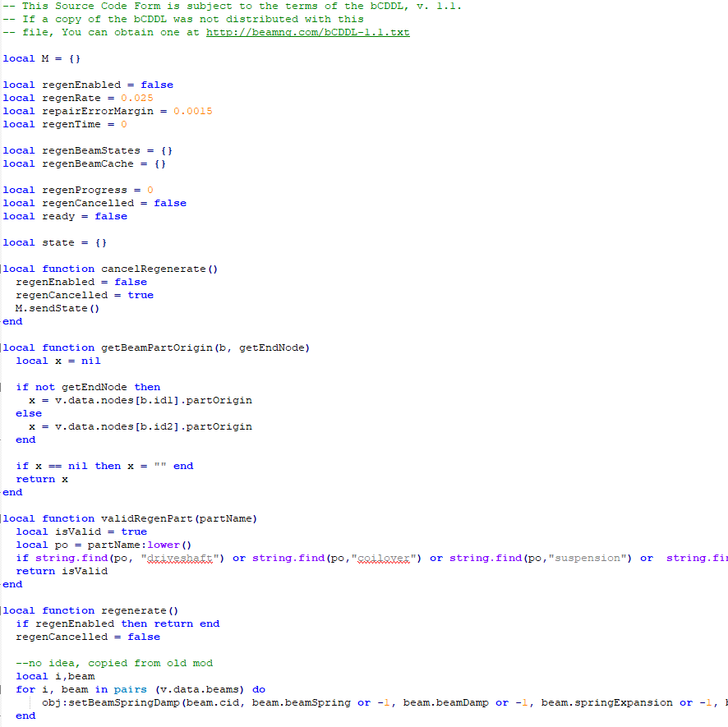The width and height of the screenshot is (728, 727).
Task: Click the cancelRegenerate function name
Action: [x=153, y=269]
